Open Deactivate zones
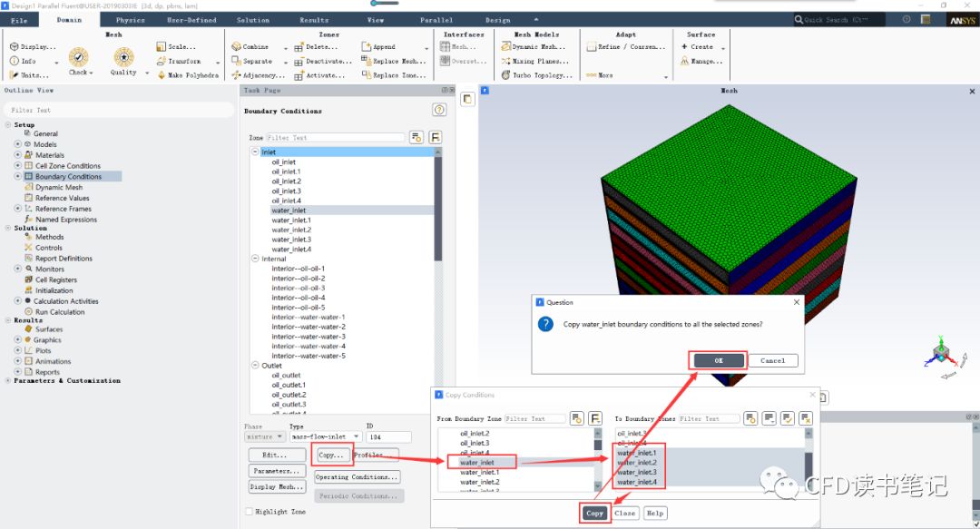The image size is (980, 529). pyautogui.click(x=323, y=62)
